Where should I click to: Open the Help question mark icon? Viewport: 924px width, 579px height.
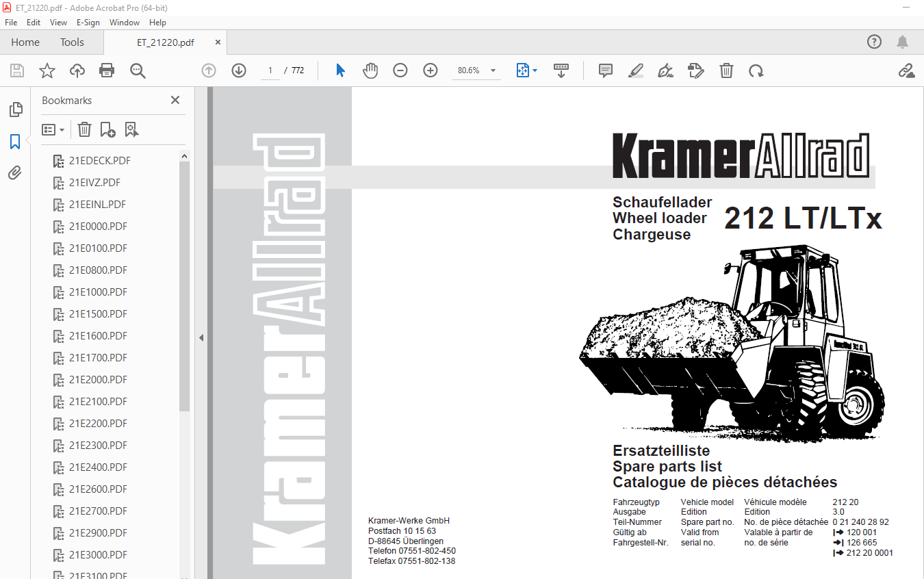tap(875, 42)
